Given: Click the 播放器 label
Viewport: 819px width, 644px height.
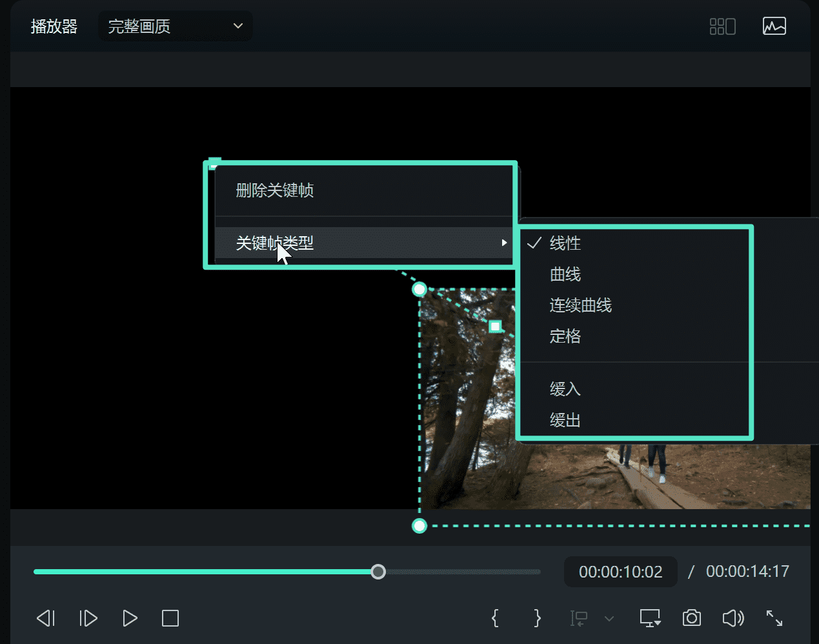Looking at the screenshot, I should (x=54, y=26).
